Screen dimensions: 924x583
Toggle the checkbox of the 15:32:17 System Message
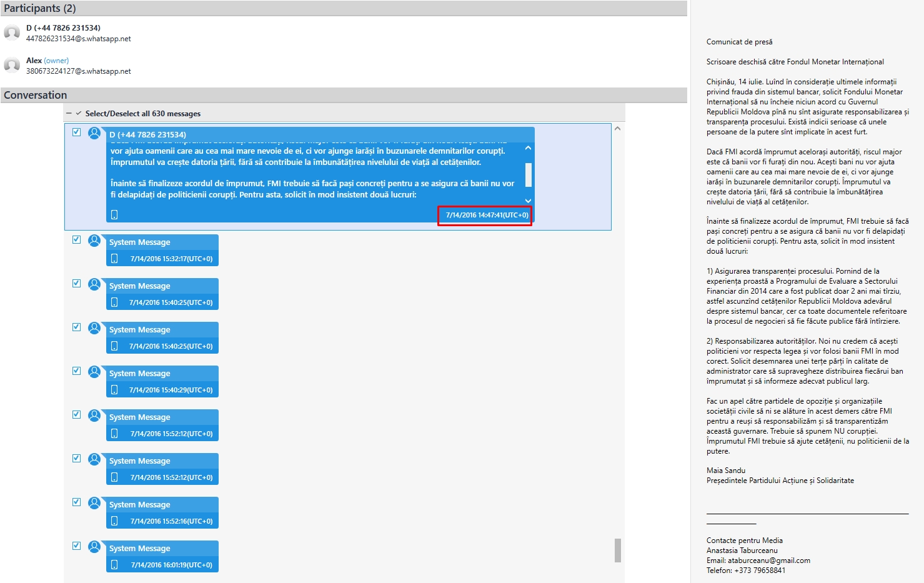point(76,240)
